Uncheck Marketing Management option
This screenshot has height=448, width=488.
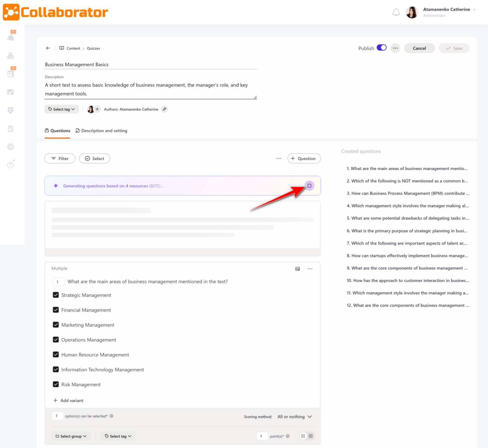56,325
